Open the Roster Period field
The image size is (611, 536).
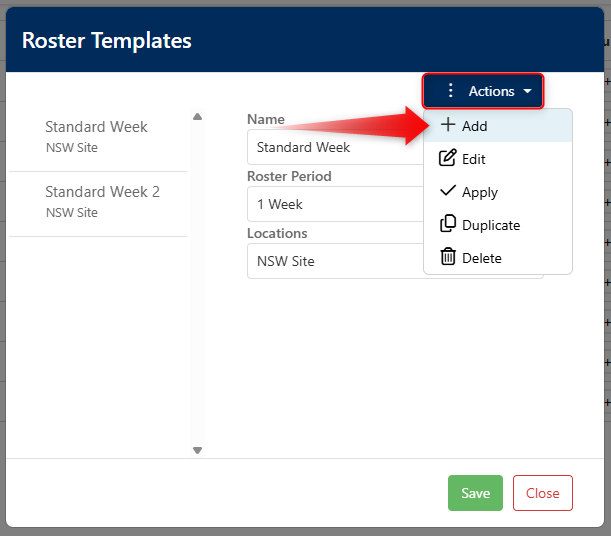coord(335,204)
